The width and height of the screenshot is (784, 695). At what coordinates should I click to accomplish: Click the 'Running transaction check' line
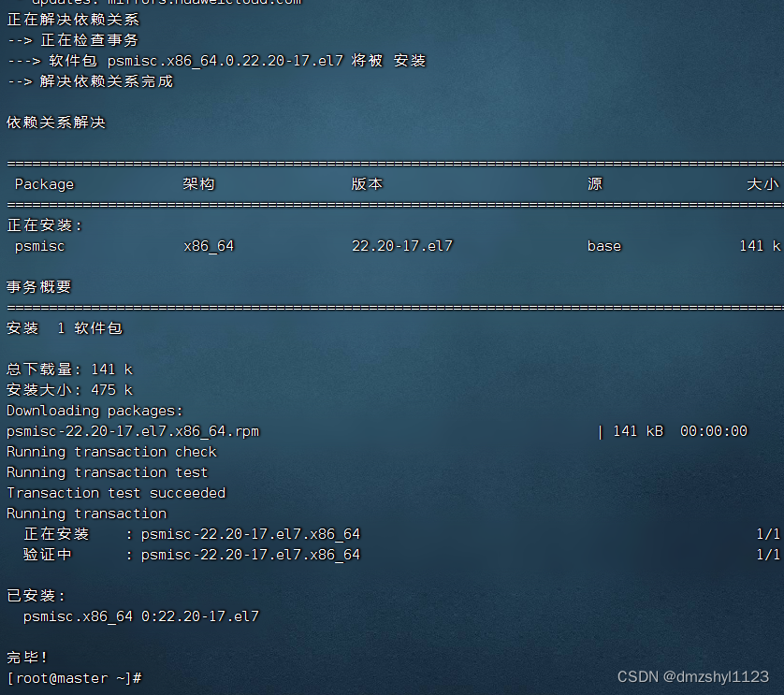point(111,452)
